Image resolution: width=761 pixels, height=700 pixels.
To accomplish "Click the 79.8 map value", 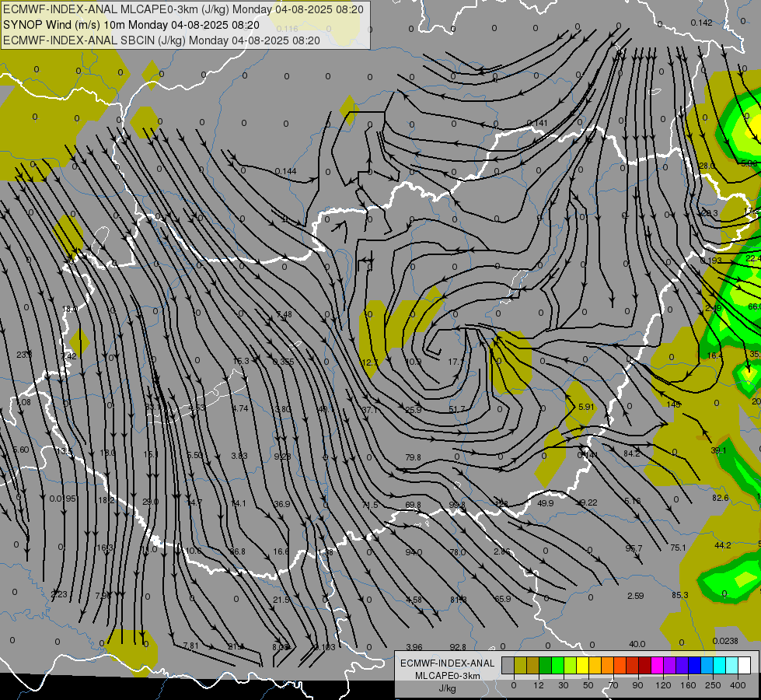I will (x=413, y=457).
